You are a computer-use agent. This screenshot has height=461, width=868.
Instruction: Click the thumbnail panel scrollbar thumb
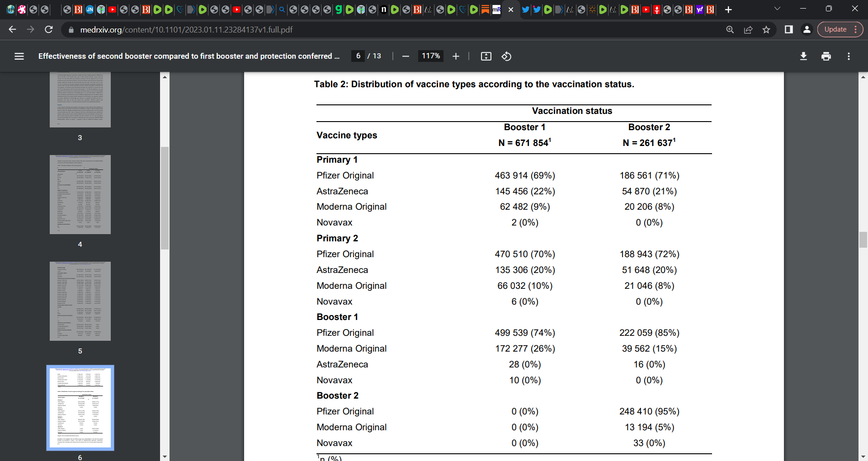(x=165, y=198)
